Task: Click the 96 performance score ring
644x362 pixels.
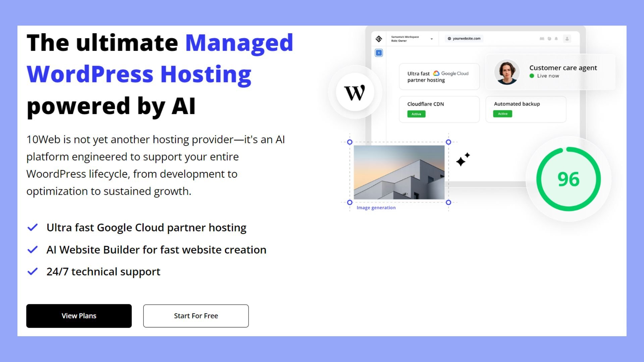Action: click(569, 179)
